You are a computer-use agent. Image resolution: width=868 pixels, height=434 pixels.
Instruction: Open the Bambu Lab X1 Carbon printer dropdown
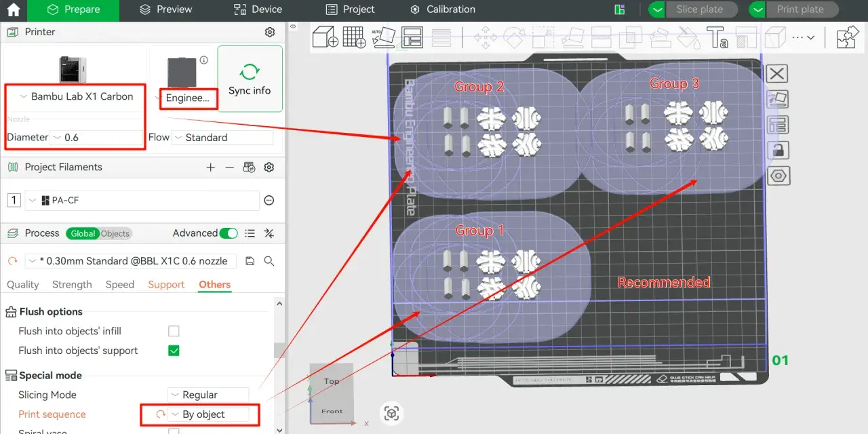click(77, 96)
